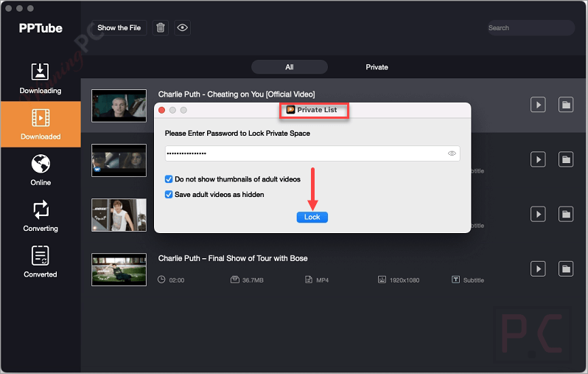Play the Cheating on You video
Screen dimensions: 588x374
coord(538,105)
